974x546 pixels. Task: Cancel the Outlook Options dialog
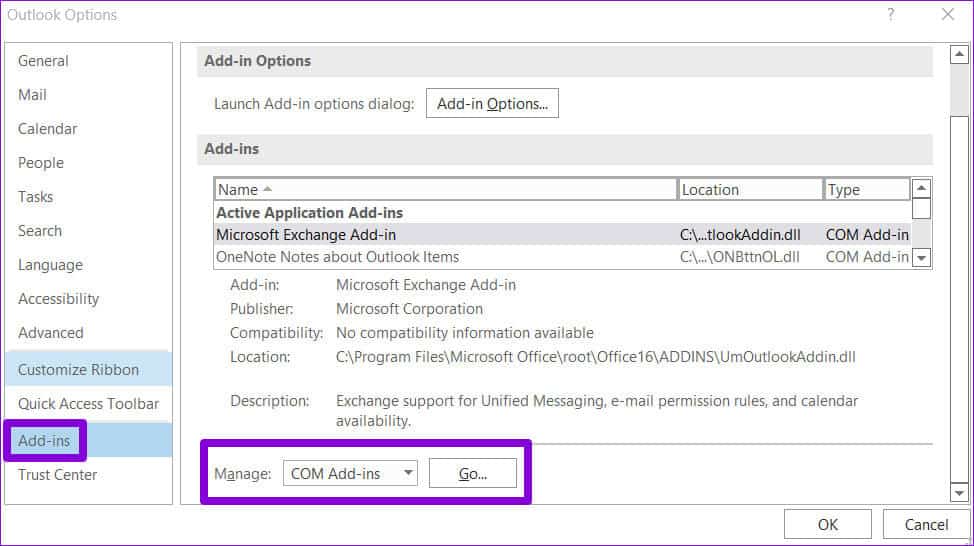pos(926,525)
